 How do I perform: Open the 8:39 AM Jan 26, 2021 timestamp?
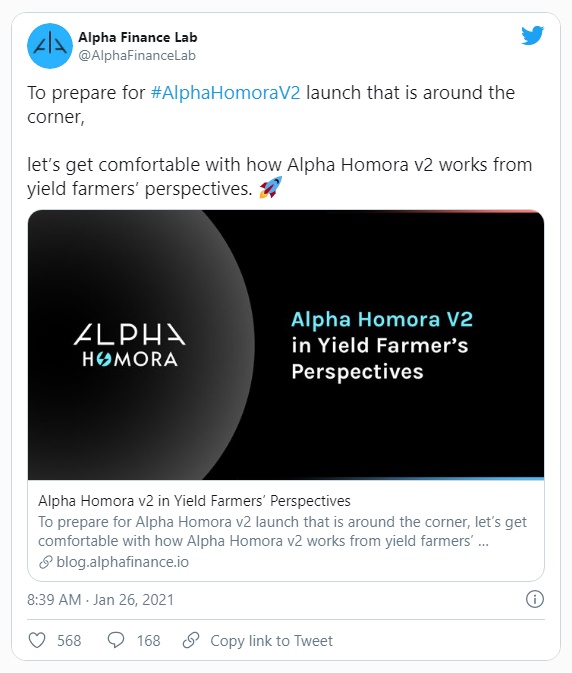coord(100,599)
